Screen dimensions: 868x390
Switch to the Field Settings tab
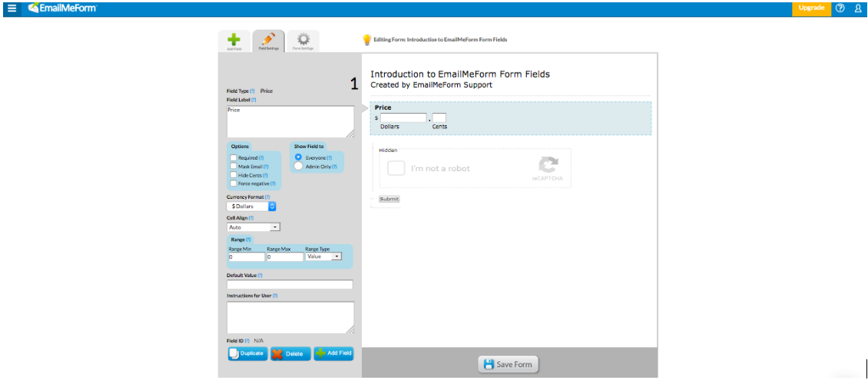[x=269, y=41]
